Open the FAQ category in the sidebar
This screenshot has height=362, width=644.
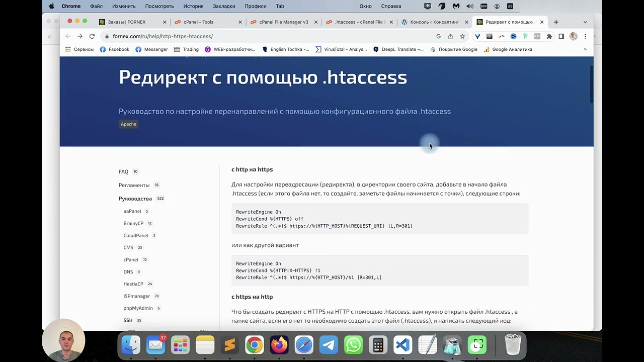coord(123,171)
